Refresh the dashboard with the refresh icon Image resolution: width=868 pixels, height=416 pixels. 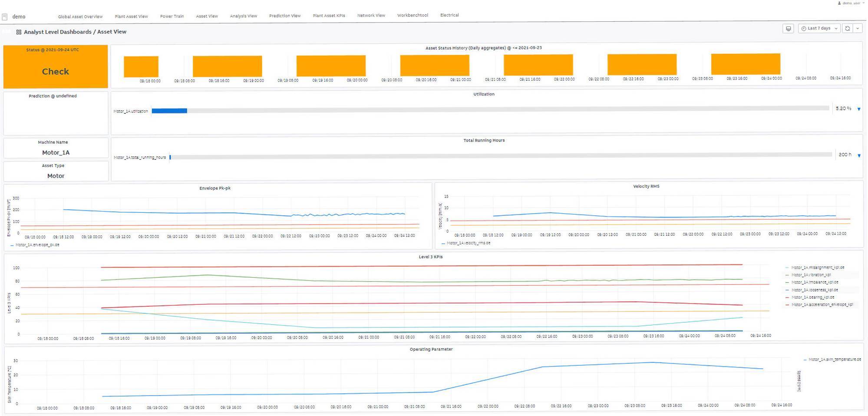click(x=847, y=29)
